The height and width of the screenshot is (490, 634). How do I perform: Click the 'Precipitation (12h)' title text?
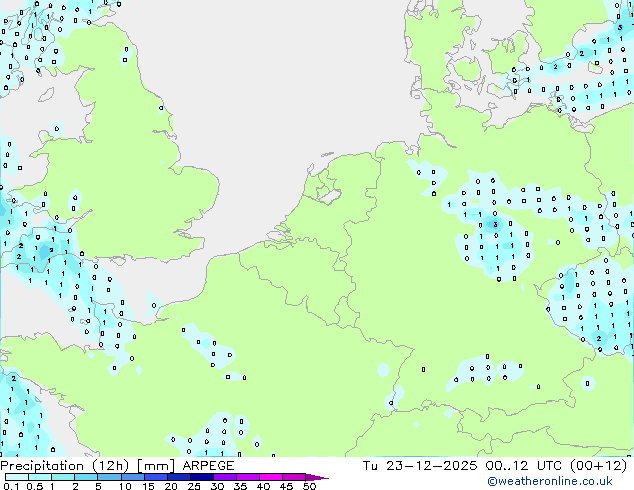click(x=65, y=466)
